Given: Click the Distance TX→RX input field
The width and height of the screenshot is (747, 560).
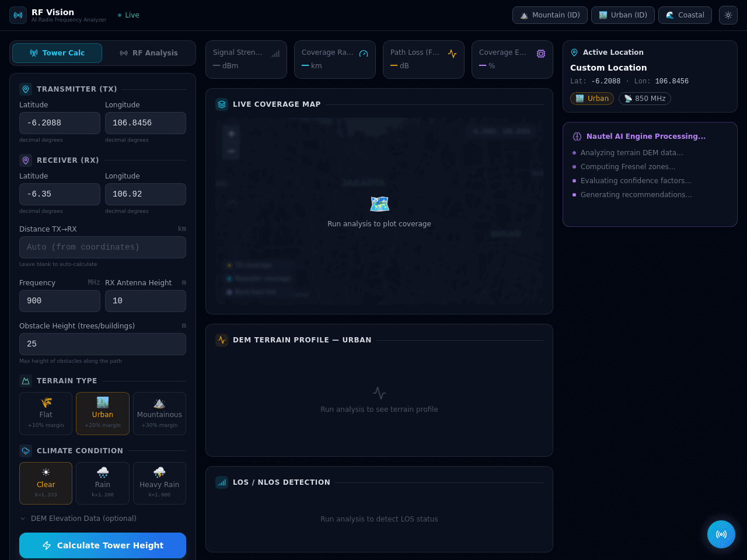Looking at the screenshot, I should (103, 247).
